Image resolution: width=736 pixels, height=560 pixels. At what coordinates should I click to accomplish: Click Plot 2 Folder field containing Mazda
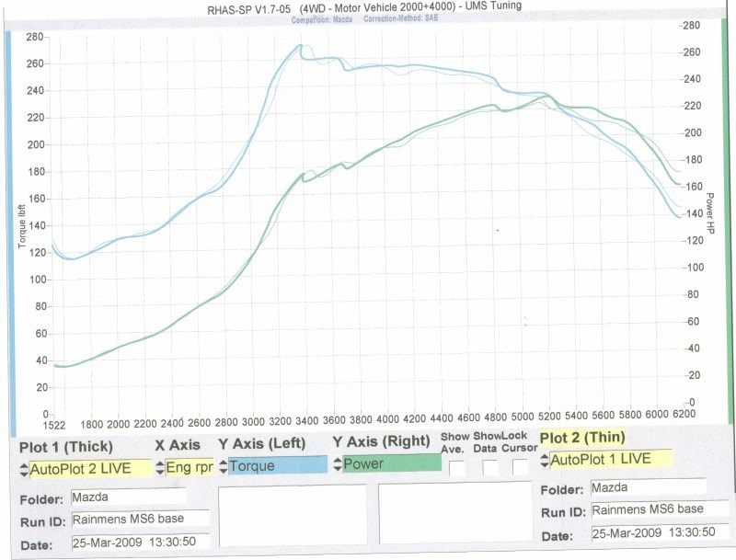(648, 487)
